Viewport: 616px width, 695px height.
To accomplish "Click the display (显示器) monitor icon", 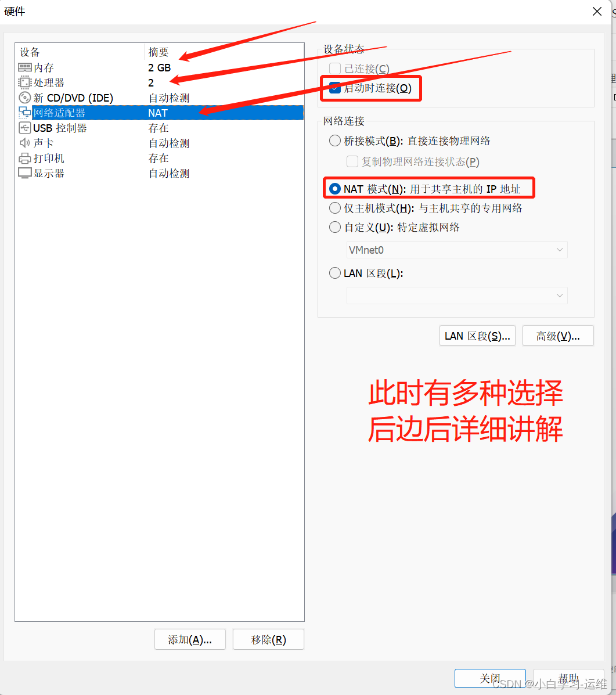I will (25, 173).
